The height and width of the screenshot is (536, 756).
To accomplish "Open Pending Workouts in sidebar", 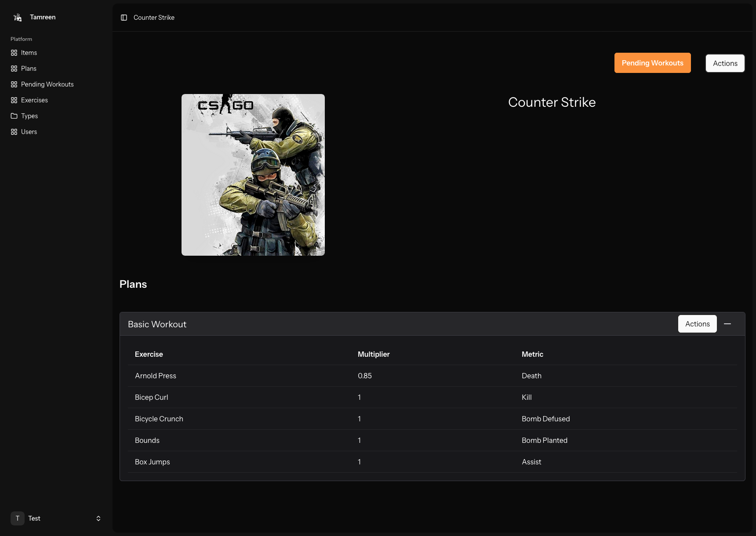I will 56,84.
